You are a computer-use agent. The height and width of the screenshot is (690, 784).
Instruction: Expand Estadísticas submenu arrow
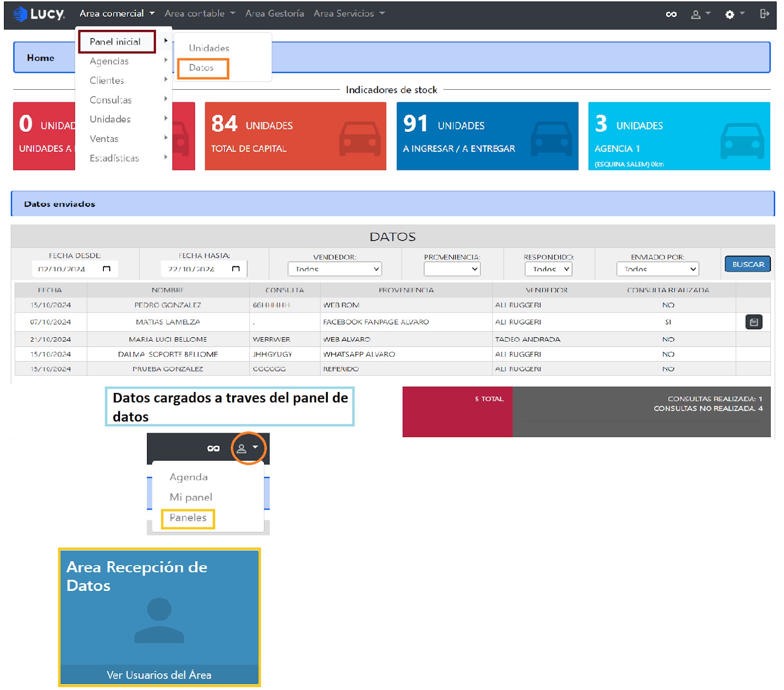pos(166,157)
